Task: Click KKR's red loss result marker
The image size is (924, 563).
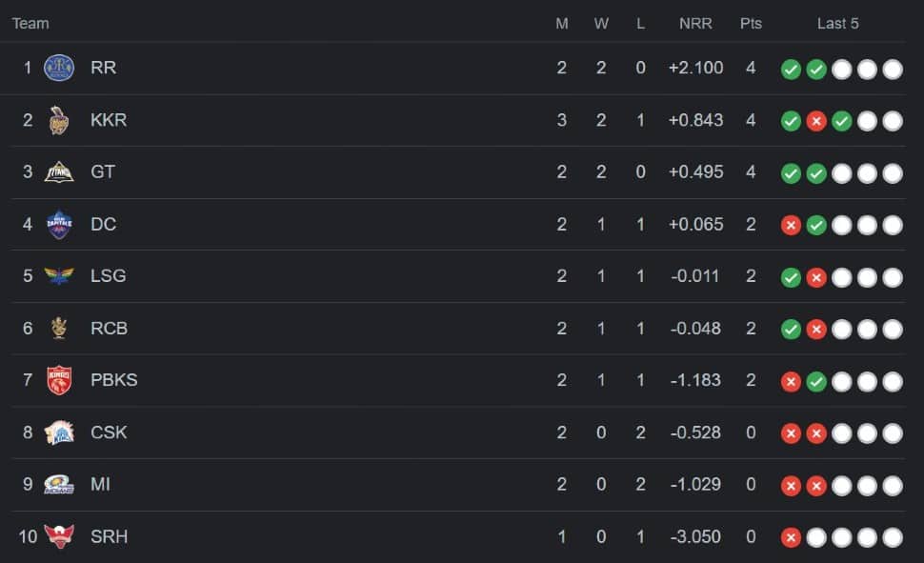Action: [x=816, y=121]
